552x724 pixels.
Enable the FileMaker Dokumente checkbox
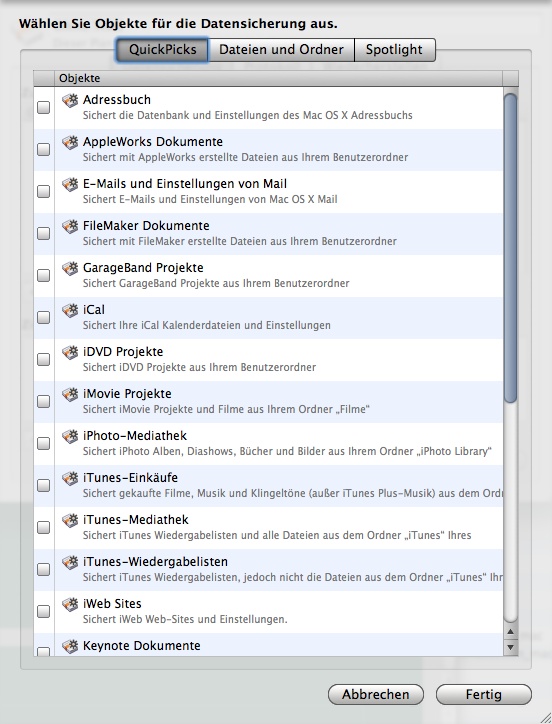tap(43, 234)
